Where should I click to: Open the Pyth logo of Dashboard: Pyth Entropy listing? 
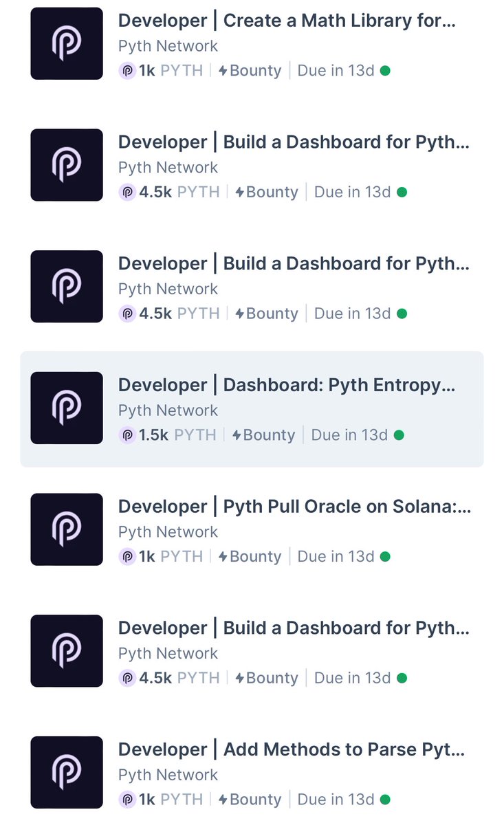pyautogui.click(x=67, y=408)
